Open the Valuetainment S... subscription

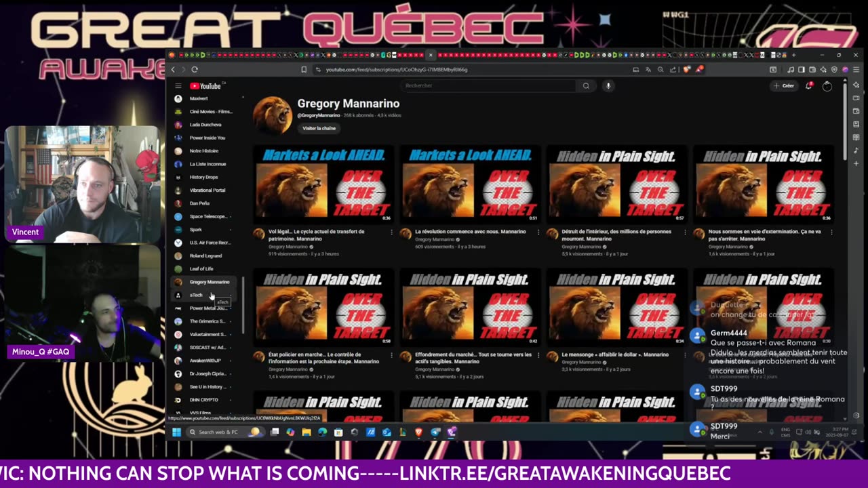point(203,334)
